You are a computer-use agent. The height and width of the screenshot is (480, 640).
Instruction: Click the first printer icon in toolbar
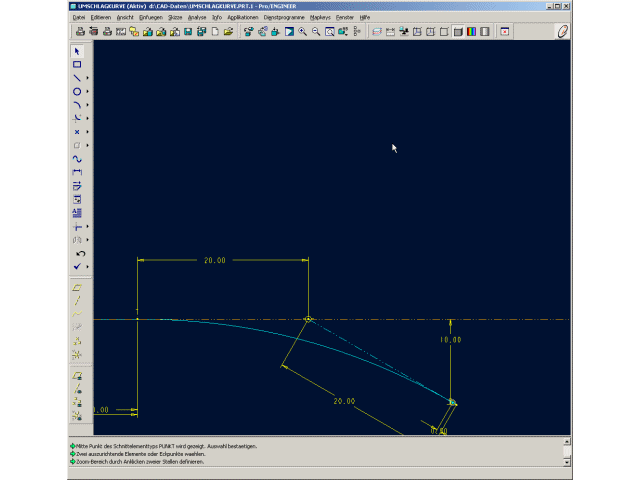pos(80,31)
